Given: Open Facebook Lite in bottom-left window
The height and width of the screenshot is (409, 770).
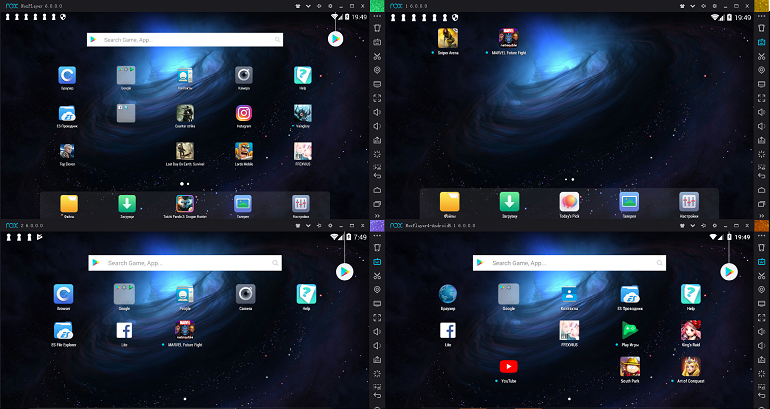Looking at the screenshot, I should click(x=124, y=330).
